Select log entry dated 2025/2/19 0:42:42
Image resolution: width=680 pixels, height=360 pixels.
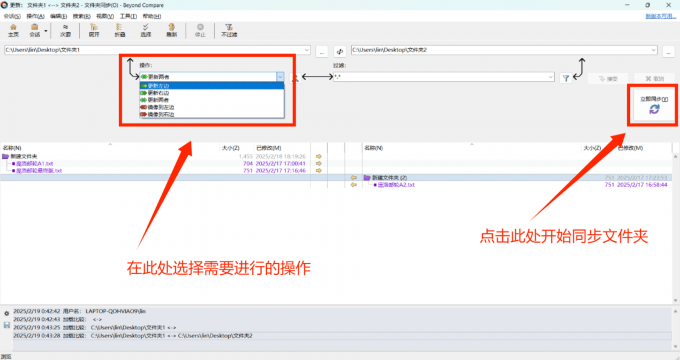342,311
